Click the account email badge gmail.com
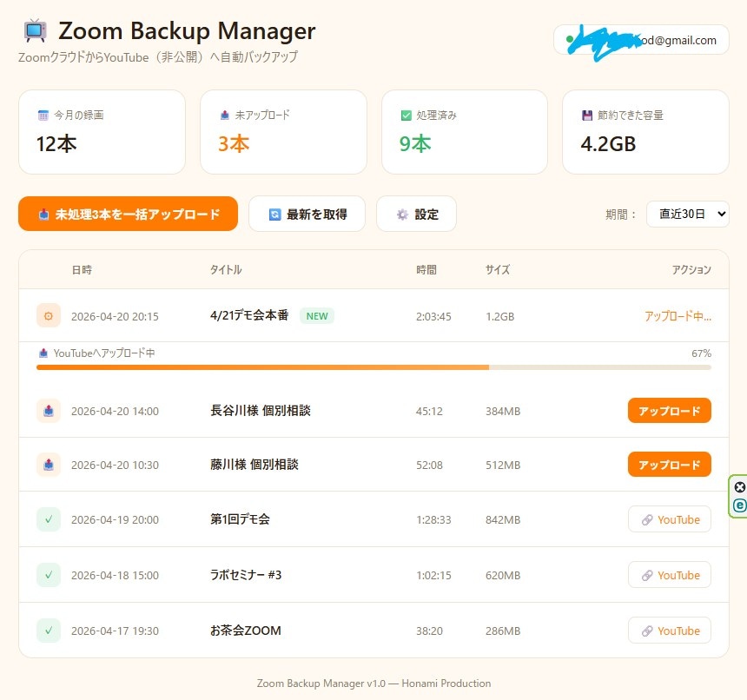Image resolution: width=747 pixels, height=700 pixels. 641,40
